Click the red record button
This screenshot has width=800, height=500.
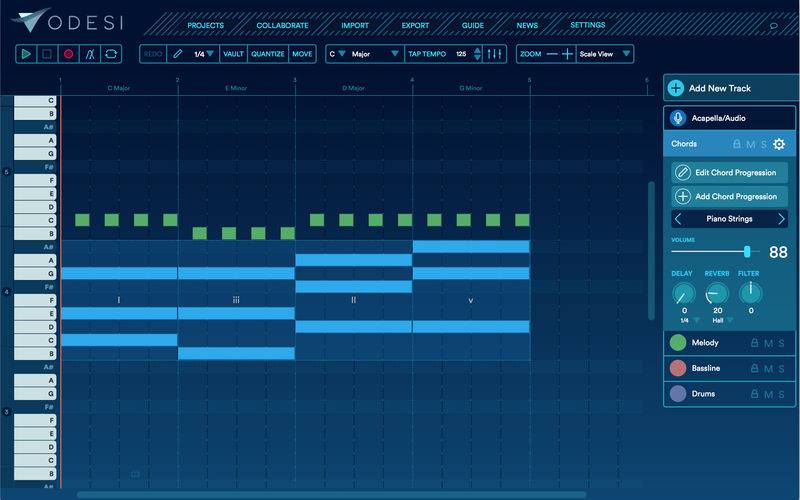(68, 54)
